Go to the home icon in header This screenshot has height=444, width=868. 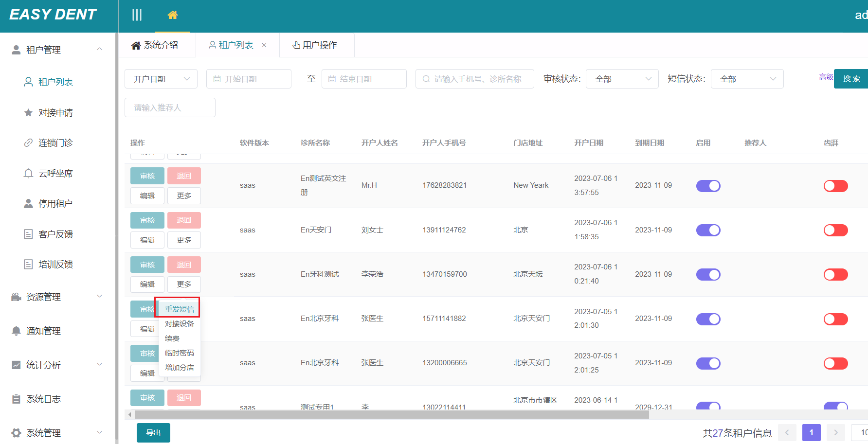[172, 15]
